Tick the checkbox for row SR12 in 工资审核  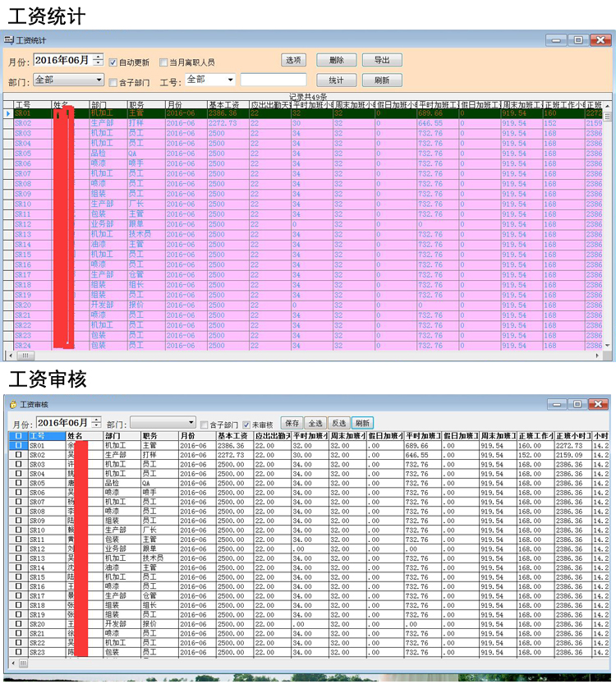[19, 549]
